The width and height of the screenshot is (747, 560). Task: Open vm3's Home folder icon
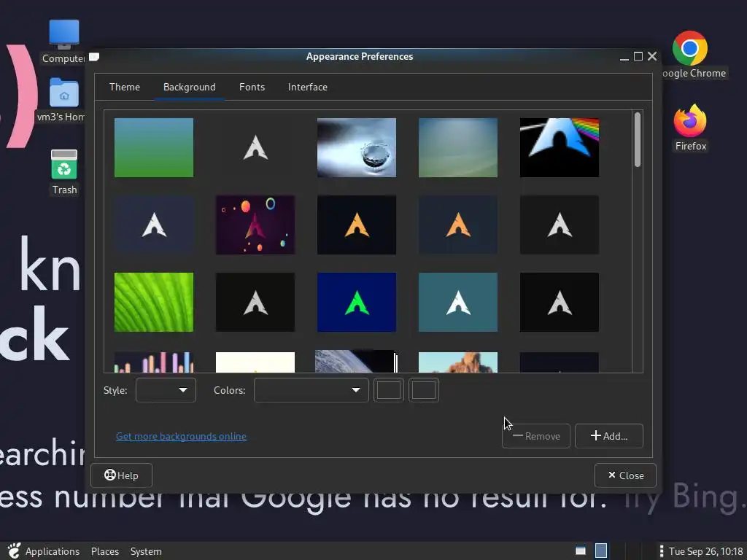(x=64, y=93)
